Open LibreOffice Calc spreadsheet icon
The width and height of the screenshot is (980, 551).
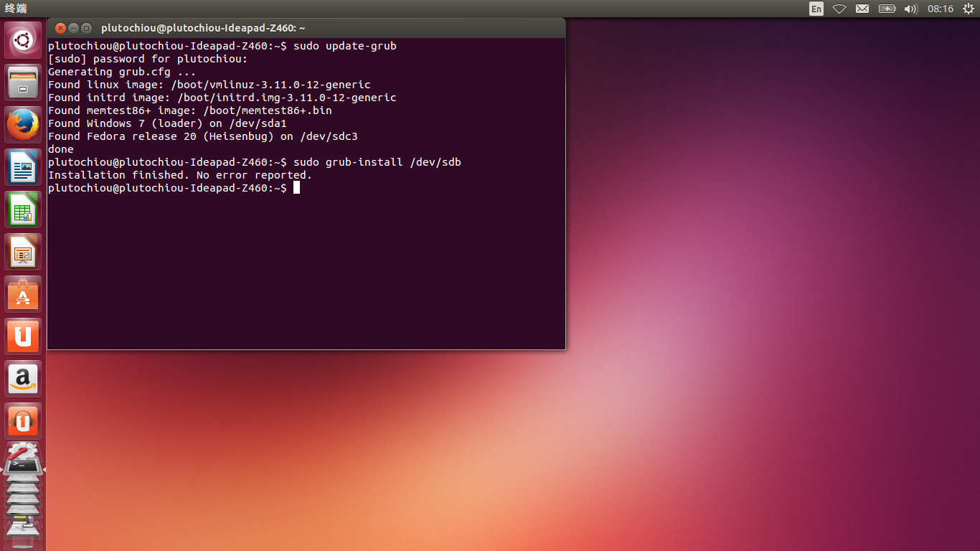point(23,209)
